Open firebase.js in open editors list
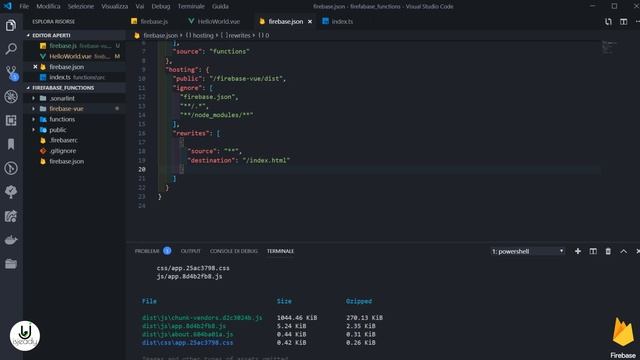This screenshot has width=640, height=360. tap(74, 46)
